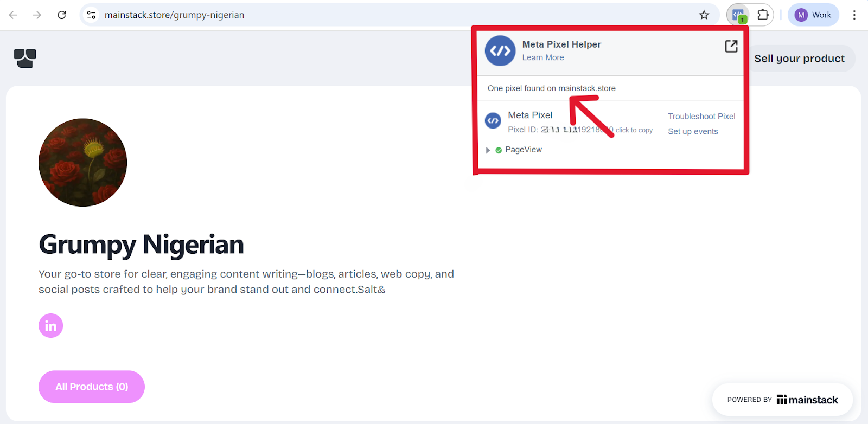868x424 pixels.
Task: Click the small Meta Pixel icon
Action: pyautogui.click(x=493, y=121)
